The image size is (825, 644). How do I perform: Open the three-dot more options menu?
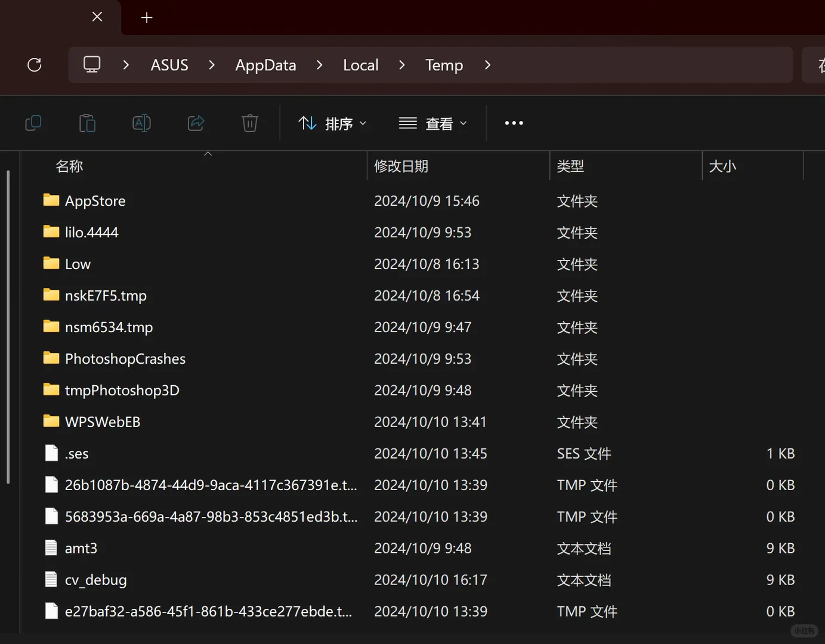(x=514, y=123)
